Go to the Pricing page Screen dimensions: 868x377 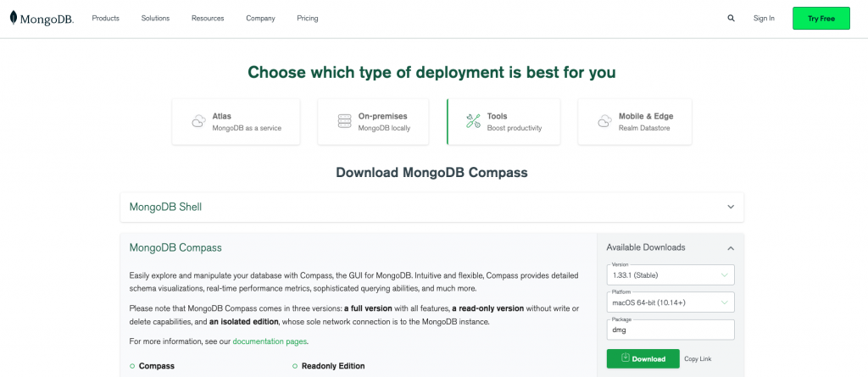[x=307, y=19]
